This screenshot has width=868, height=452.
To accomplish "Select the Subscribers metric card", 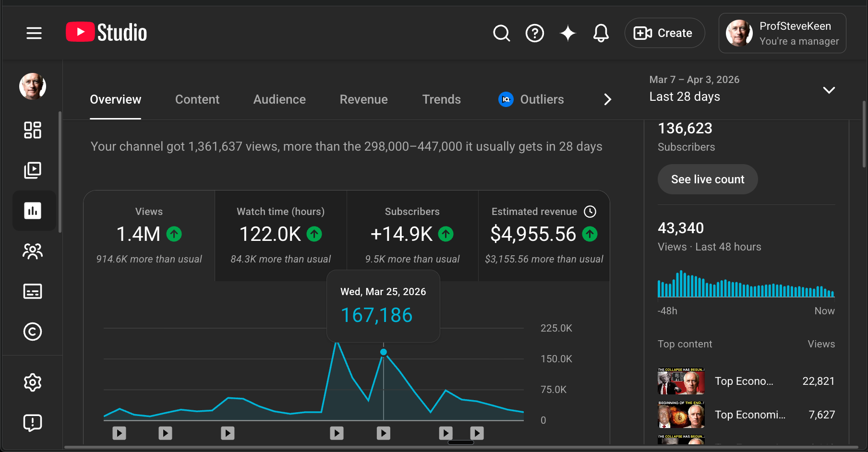I will point(412,236).
